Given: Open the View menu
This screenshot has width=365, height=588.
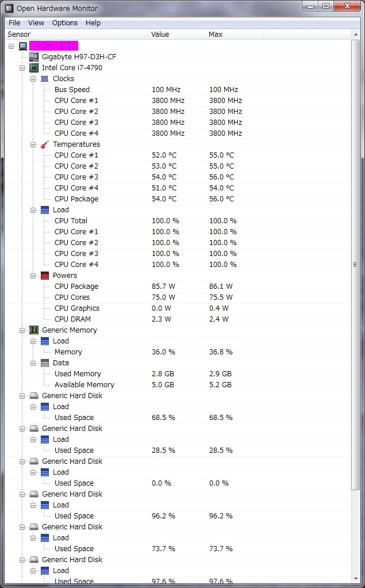Looking at the screenshot, I should point(36,23).
